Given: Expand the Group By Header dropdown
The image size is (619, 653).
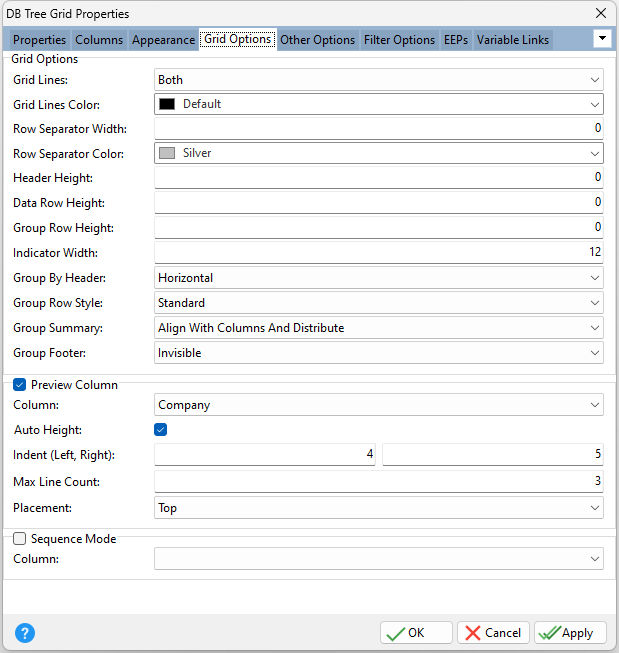Looking at the screenshot, I should tap(379, 278).
